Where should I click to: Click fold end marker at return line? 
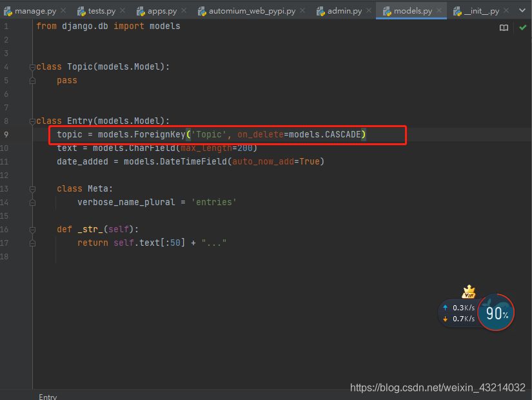[32, 243]
